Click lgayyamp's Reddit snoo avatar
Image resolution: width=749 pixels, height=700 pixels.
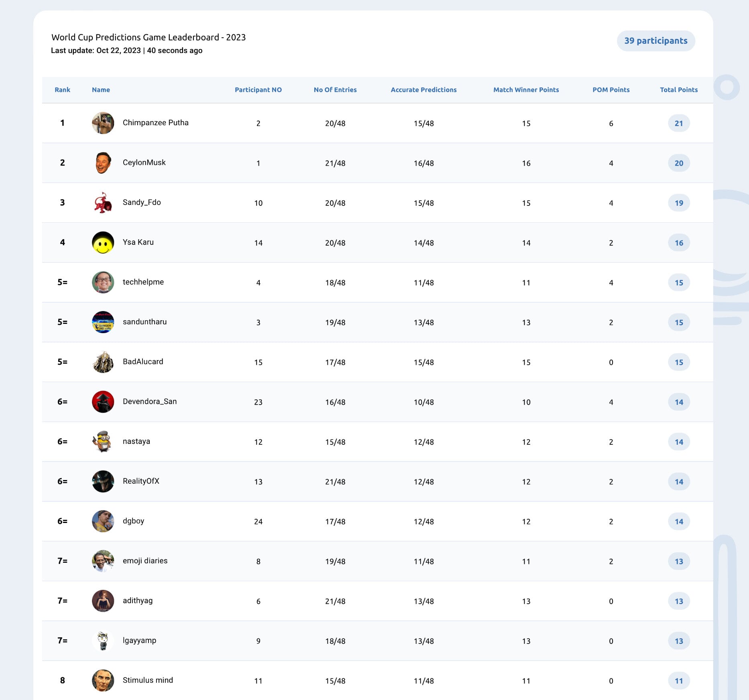[103, 641]
